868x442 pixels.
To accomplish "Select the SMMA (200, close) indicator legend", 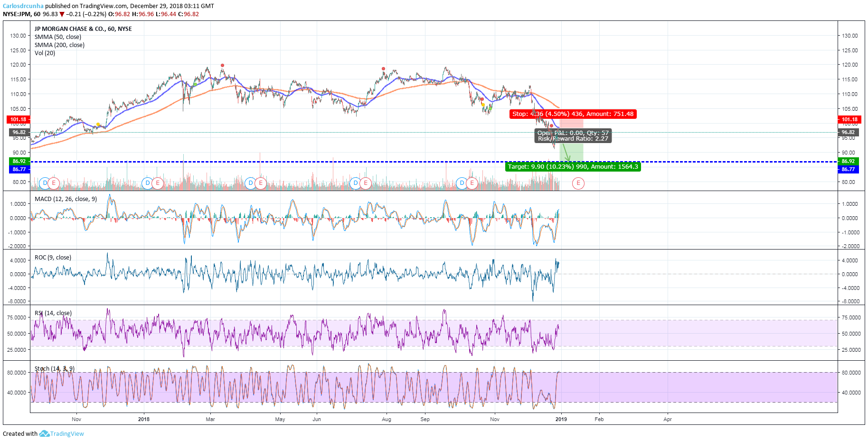I will click(x=59, y=45).
